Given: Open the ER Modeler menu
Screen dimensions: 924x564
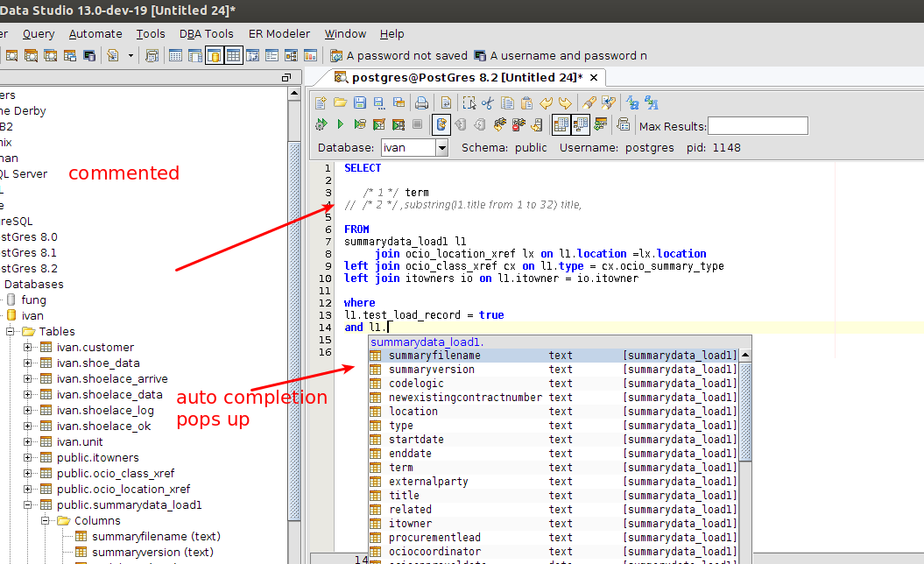Looking at the screenshot, I should (x=279, y=34).
